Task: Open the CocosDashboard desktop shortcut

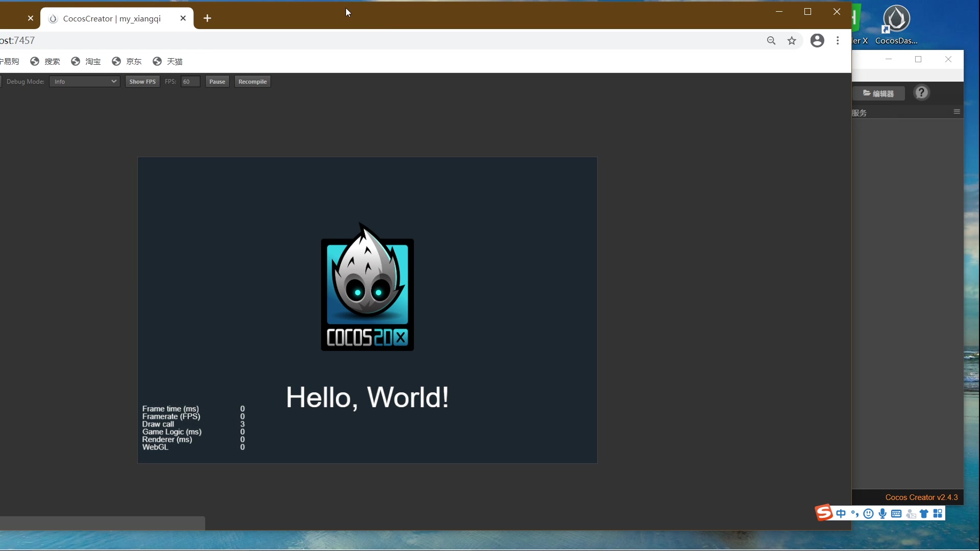Action: coord(896,24)
